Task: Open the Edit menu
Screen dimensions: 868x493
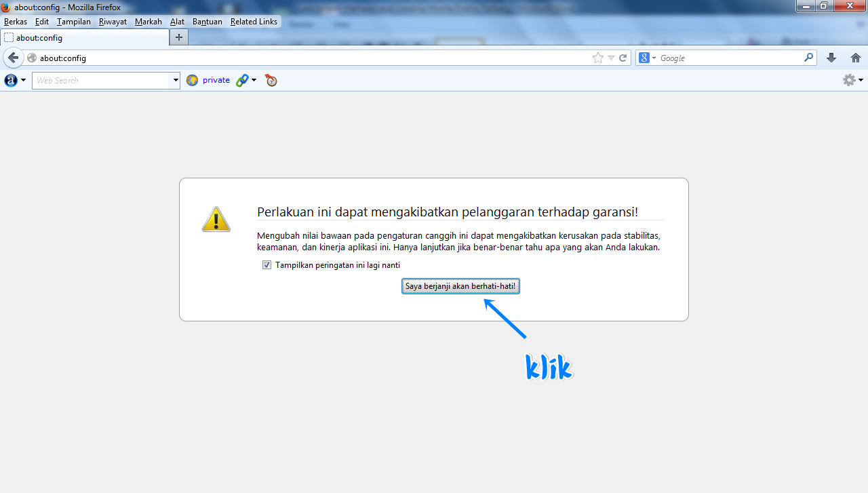Action: click(42, 22)
